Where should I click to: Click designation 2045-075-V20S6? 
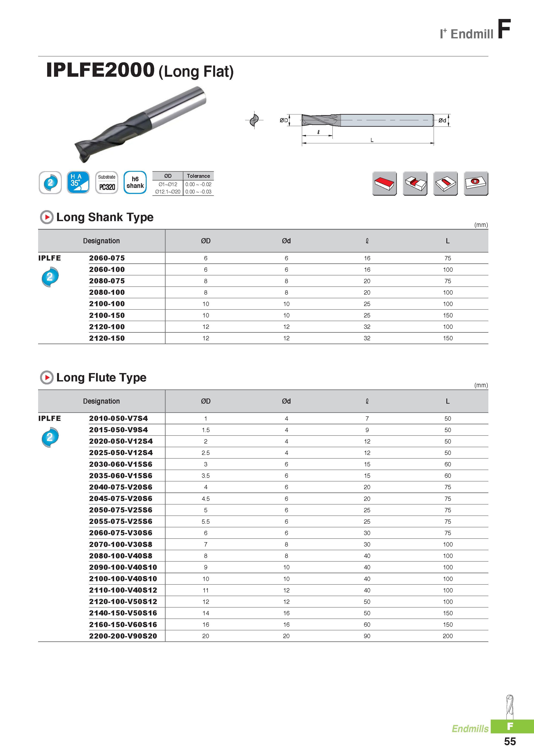tap(121, 498)
